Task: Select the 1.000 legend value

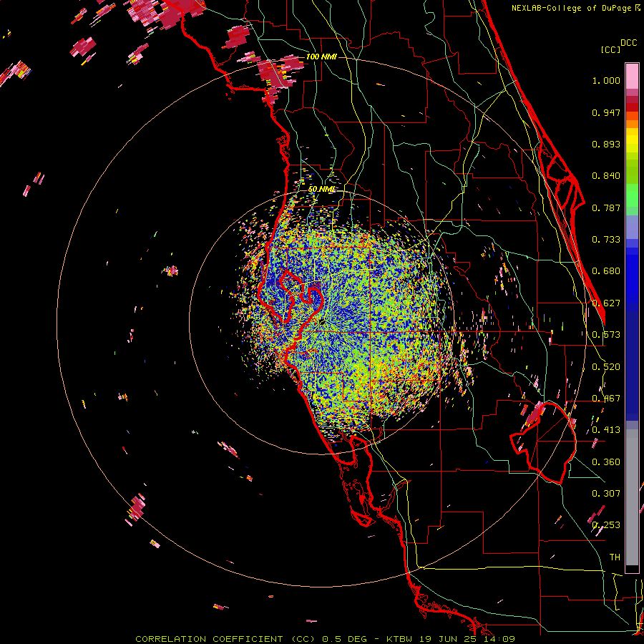Action: click(606, 80)
